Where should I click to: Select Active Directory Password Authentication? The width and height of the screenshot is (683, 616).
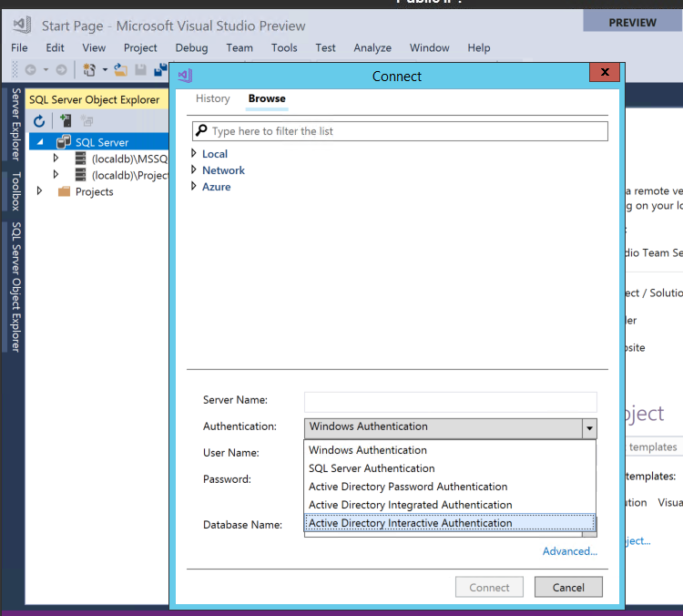click(x=408, y=487)
